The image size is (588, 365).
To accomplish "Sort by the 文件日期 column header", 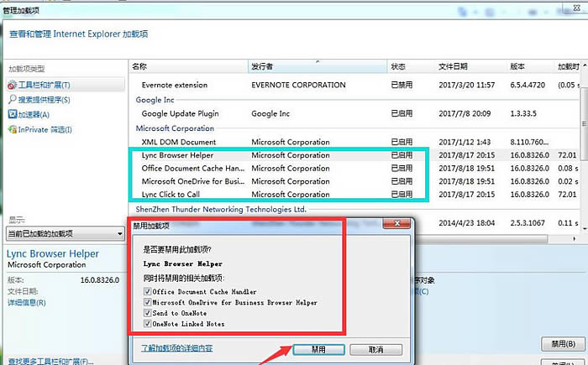I will coord(471,66).
